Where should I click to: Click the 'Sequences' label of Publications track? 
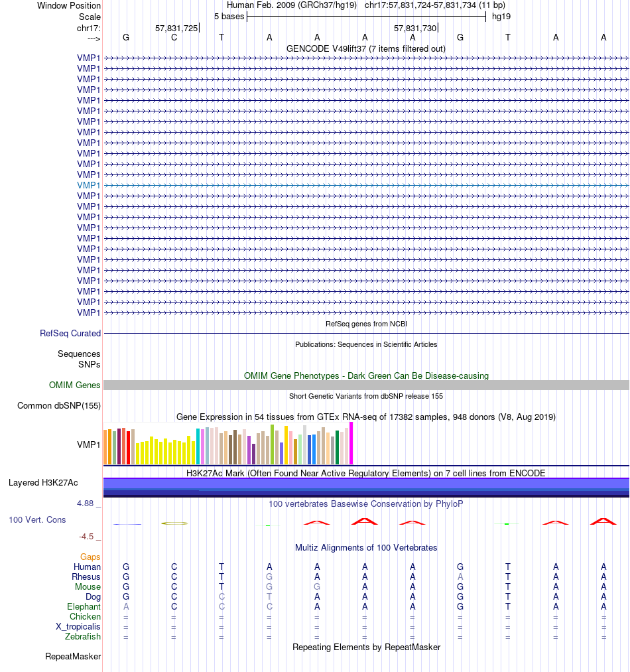click(79, 354)
